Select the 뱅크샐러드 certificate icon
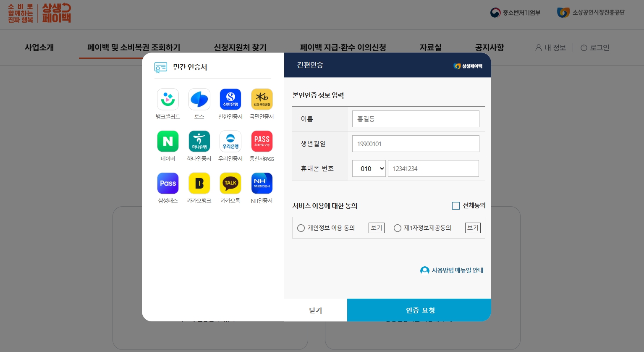 click(x=168, y=99)
